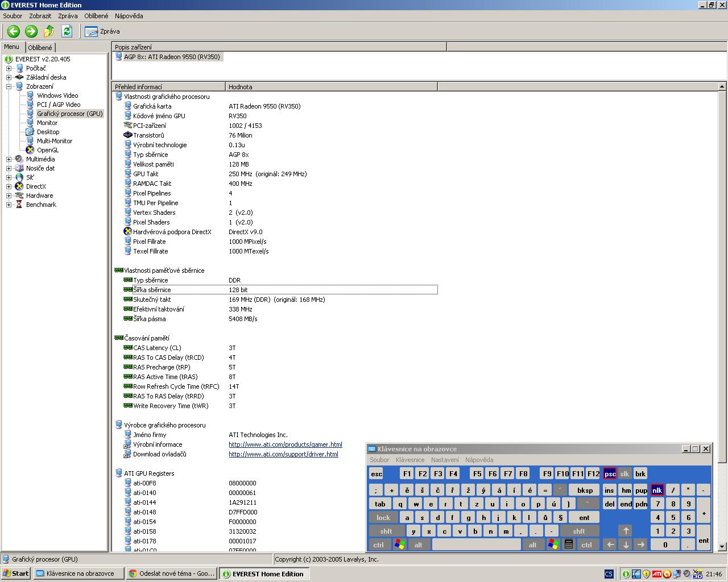728x582 pixels.
Task: Click the vertical scrollbar down arrow
Action: [722, 547]
